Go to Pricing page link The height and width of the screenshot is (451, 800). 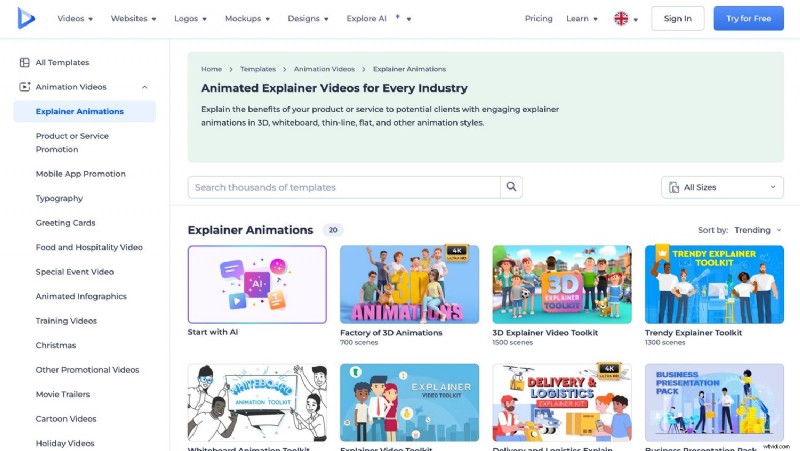coord(538,19)
